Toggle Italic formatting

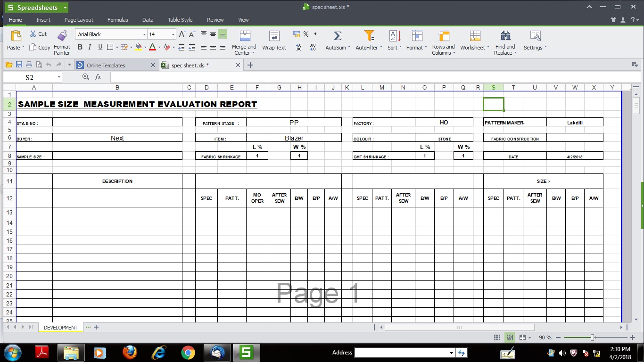click(90, 47)
